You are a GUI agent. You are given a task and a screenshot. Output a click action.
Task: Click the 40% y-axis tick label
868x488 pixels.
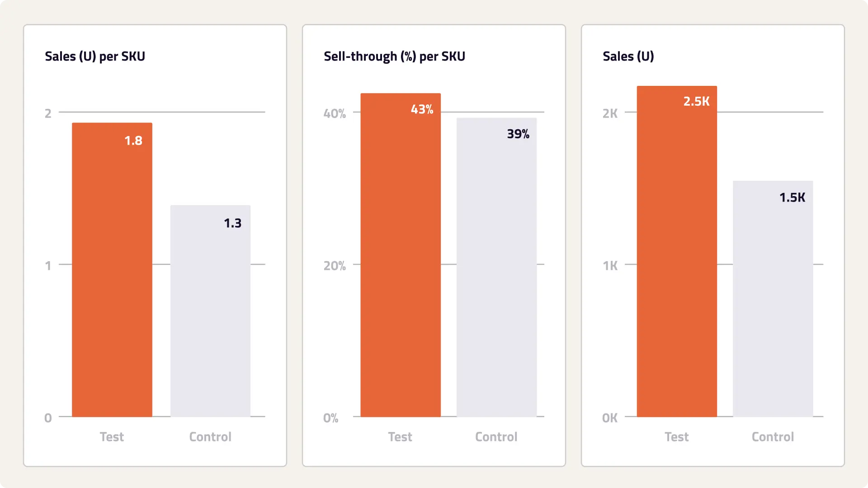click(x=335, y=113)
